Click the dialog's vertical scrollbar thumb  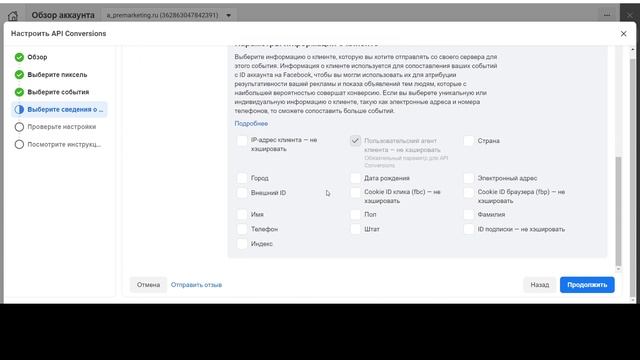pos(618,211)
